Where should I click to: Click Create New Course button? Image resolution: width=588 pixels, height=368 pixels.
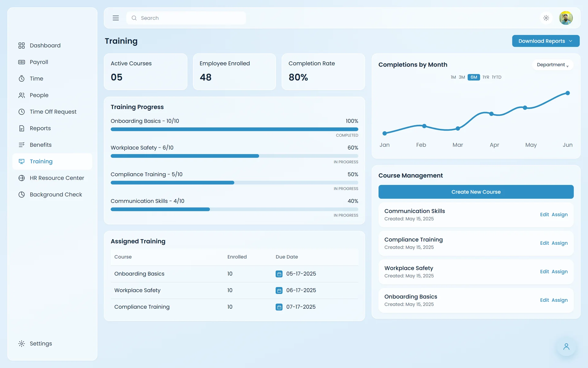pos(476,192)
